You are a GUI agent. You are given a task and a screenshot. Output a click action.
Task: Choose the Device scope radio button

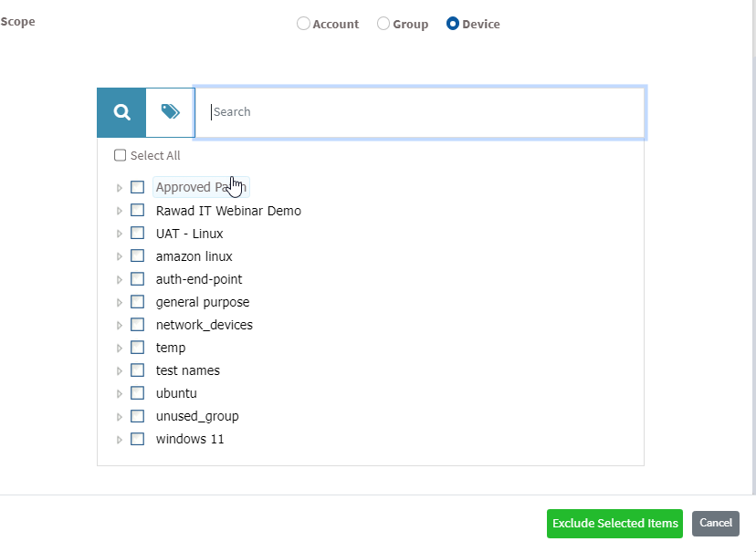(x=453, y=24)
